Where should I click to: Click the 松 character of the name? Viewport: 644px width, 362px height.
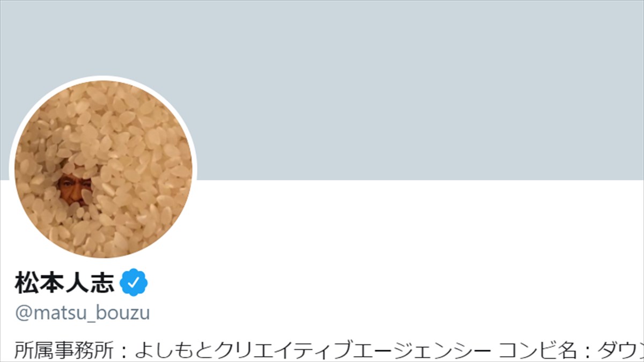pos(27,283)
